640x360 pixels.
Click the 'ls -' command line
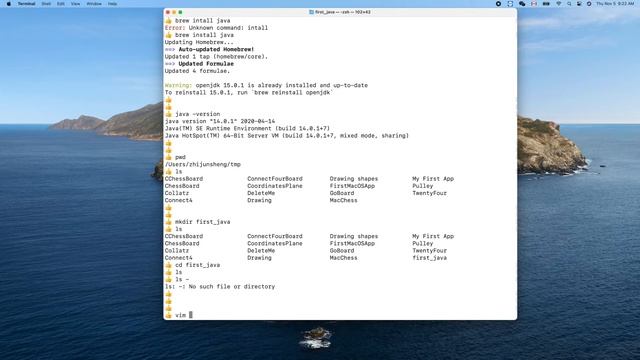point(182,280)
